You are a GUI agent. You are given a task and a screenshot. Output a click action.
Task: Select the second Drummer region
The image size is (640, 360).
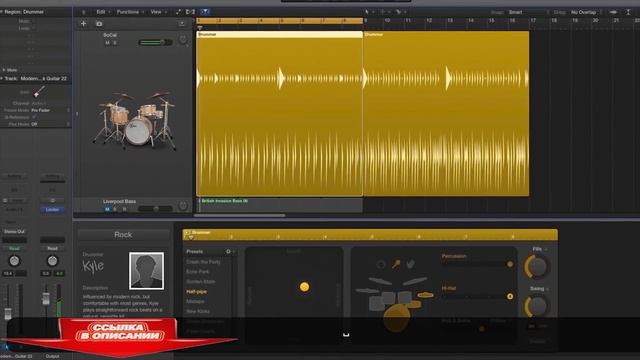pyautogui.click(x=446, y=113)
